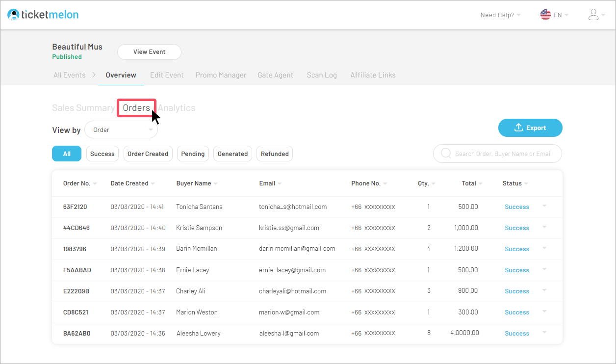Filter orders by Success
This screenshot has width=616, height=364.
click(103, 154)
